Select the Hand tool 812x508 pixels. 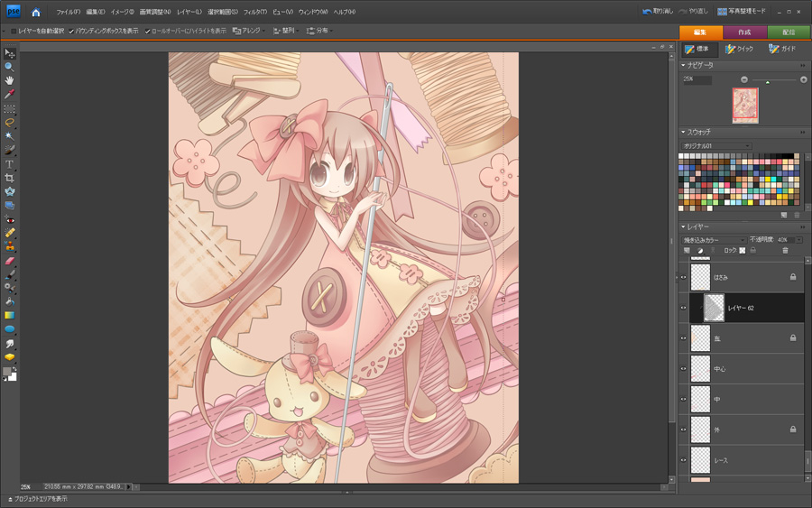[x=9, y=80]
